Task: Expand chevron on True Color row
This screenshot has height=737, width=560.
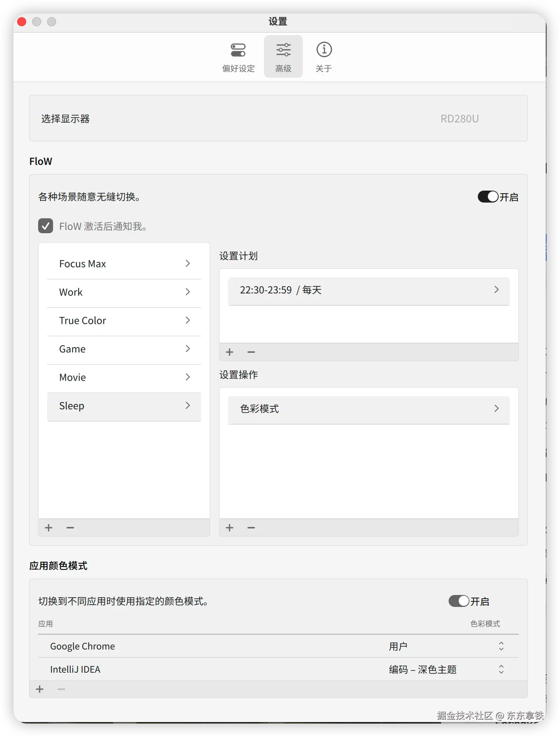Action: [x=188, y=320]
